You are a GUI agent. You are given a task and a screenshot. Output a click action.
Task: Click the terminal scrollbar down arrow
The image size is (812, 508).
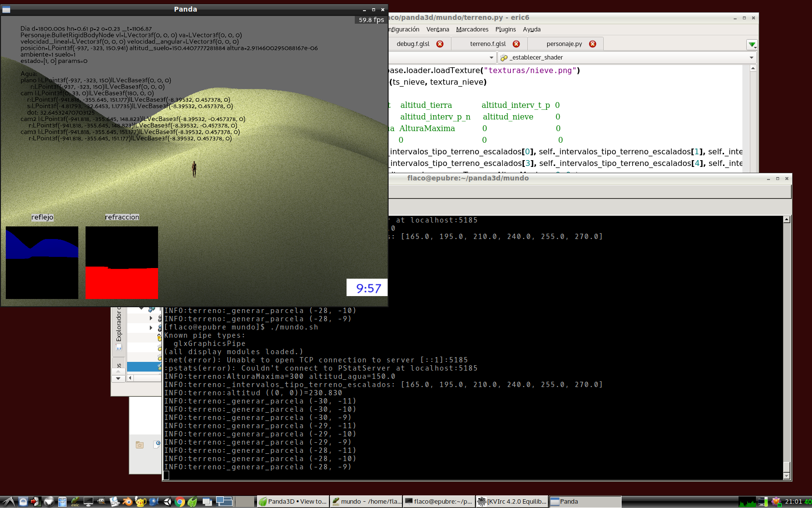tap(786, 476)
